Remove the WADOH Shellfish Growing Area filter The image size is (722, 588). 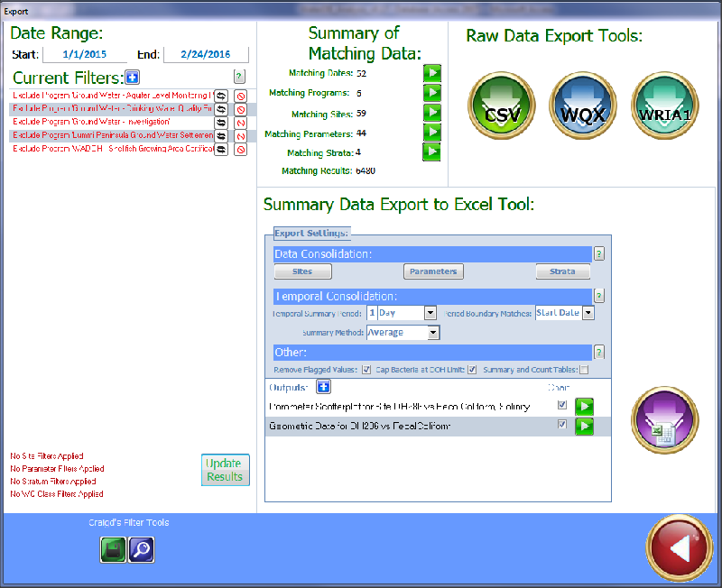[240, 150]
